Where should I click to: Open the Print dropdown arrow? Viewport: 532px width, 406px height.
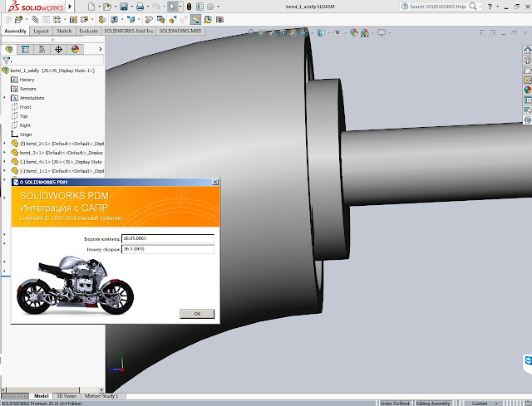point(148,7)
